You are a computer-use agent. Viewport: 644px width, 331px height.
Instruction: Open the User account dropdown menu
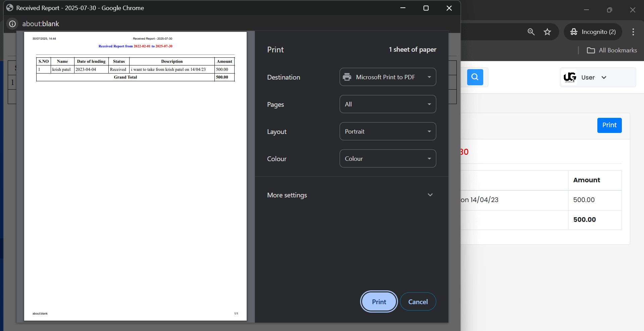(x=594, y=77)
